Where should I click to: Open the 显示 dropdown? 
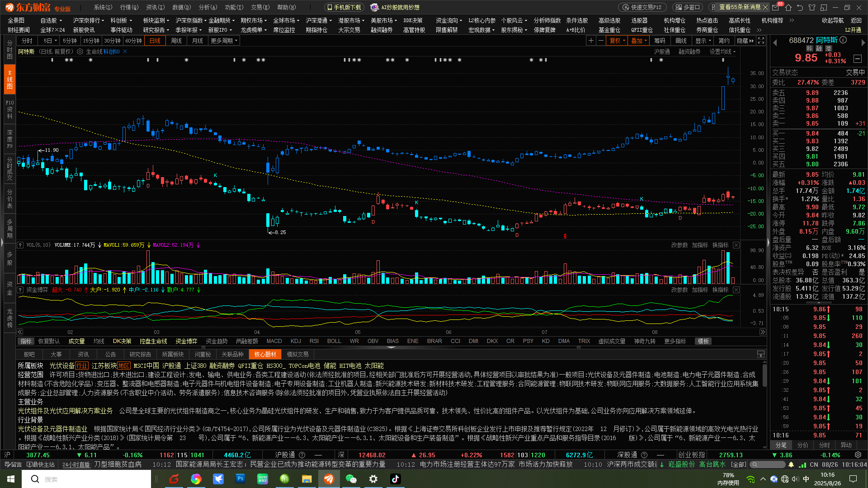click(x=703, y=41)
